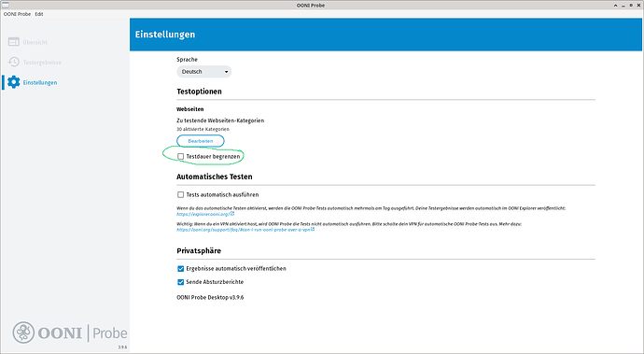The height and width of the screenshot is (354, 644).
Task: Click the external link icon after the VPN FAQ link
Action: pos(313,230)
